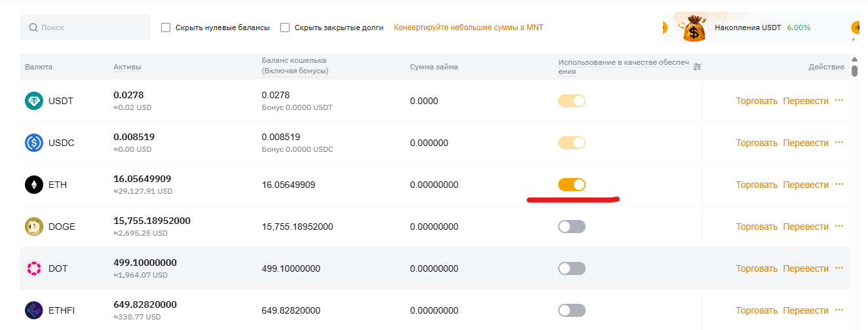The image size is (868, 330).
Task: Expand the more options menu for DOT
Action: pyautogui.click(x=839, y=268)
